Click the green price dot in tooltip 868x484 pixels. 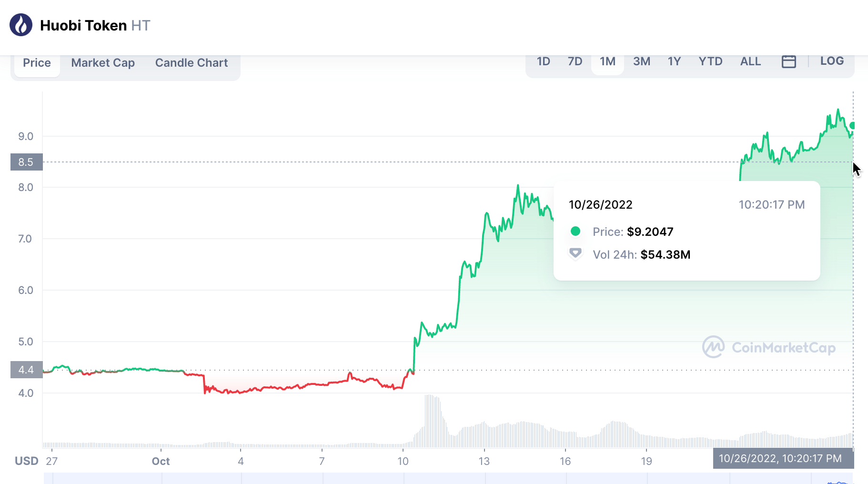click(x=575, y=232)
